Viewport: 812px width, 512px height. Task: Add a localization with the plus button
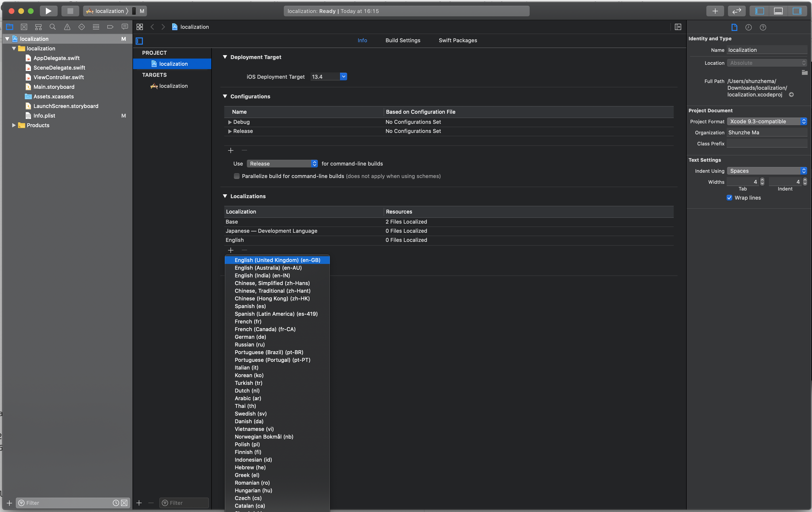[231, 250]
